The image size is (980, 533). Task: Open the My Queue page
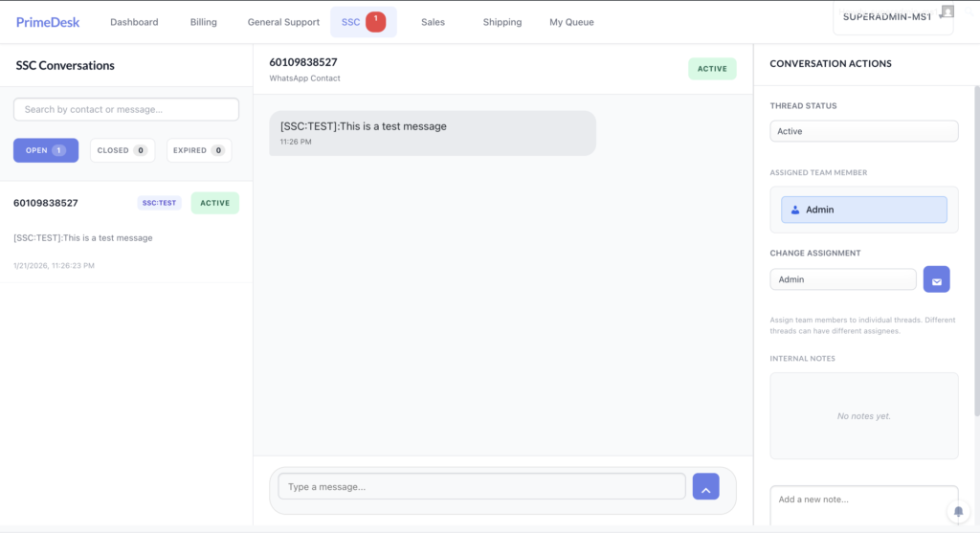(x=571, y=22)
